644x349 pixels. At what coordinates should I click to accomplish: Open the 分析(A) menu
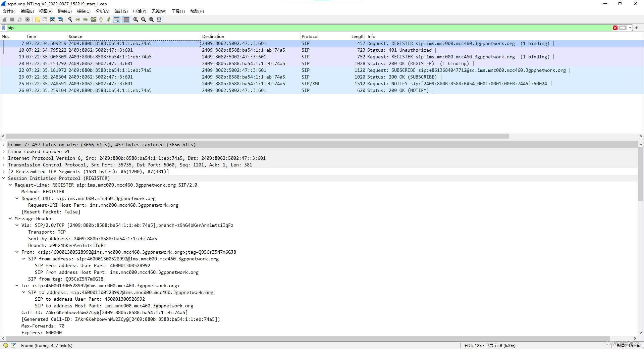103,11
